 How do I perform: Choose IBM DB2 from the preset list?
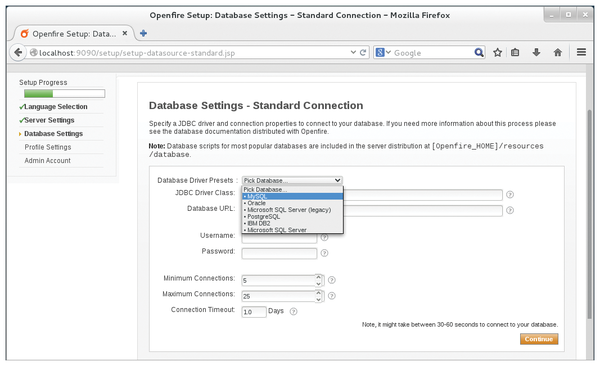[x=292, y=223]
